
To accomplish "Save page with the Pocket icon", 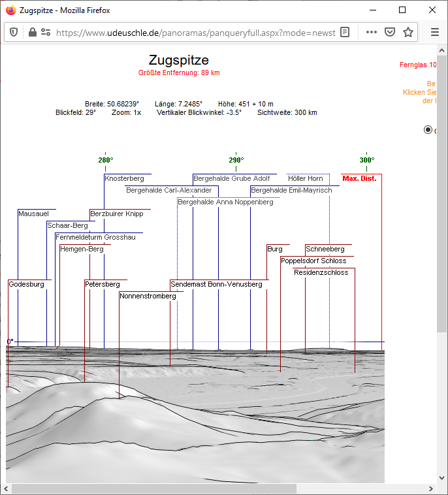I will [x=390, y=32].
